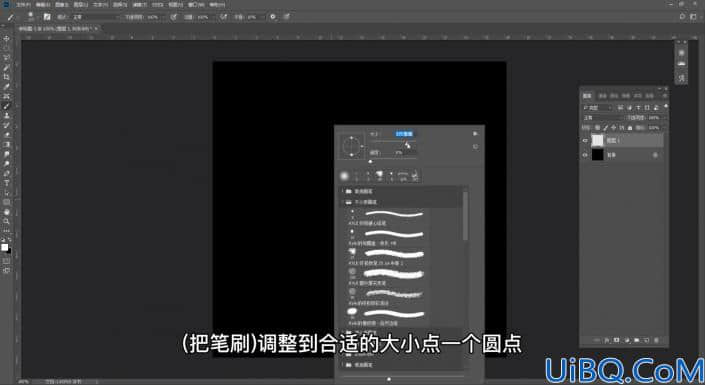
Task: Select the Eyedropper tool
Action: tap(6, 86)
